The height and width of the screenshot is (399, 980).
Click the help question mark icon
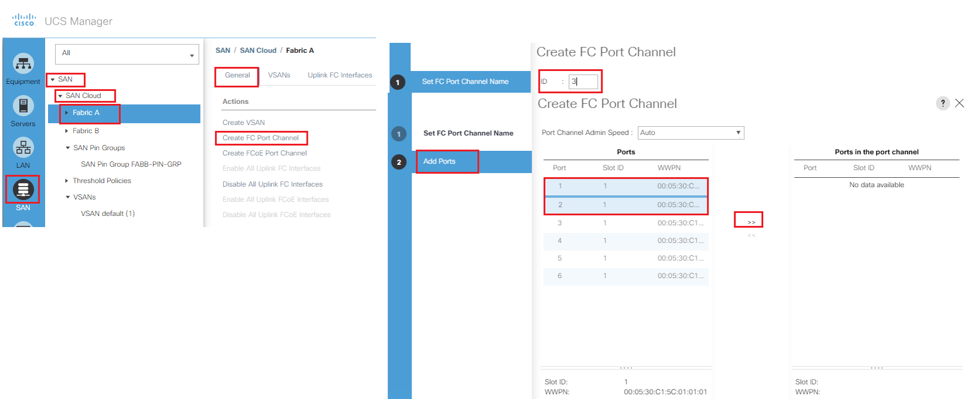942,103
